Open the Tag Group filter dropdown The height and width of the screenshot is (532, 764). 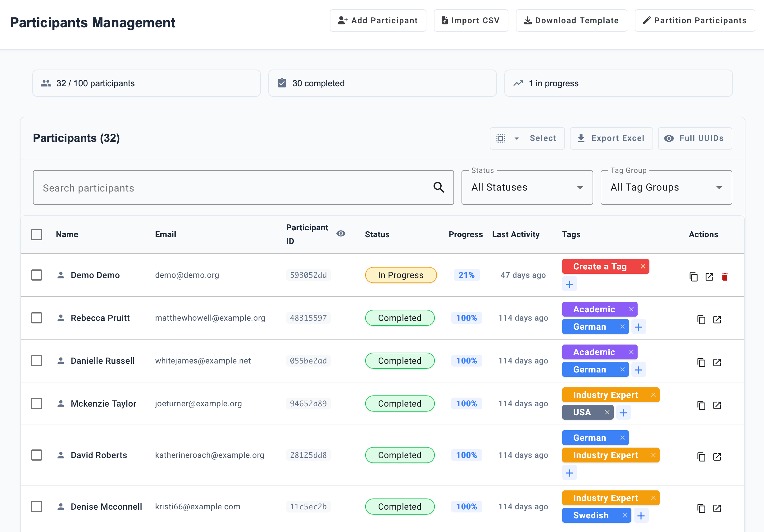tap(666, 187)
